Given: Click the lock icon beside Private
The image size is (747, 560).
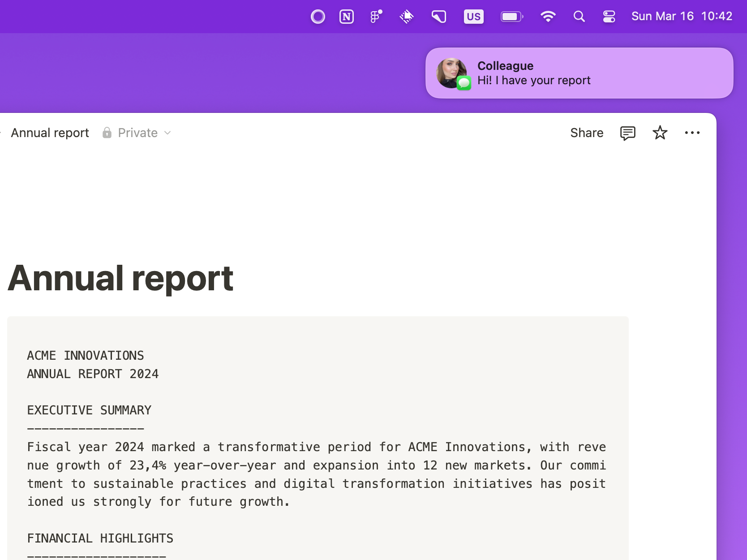Looking at the screenshot, I should [107, 133].
